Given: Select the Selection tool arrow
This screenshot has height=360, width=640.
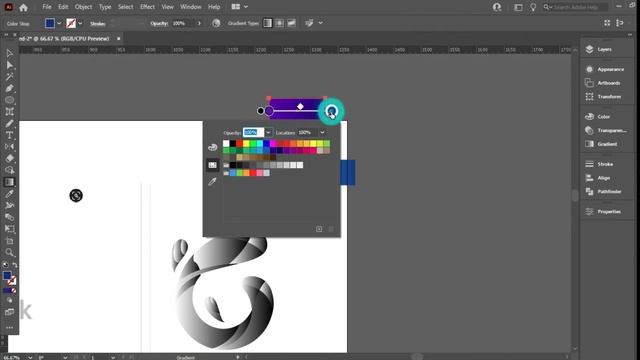Looking at the screenshot, I should 9,53.
